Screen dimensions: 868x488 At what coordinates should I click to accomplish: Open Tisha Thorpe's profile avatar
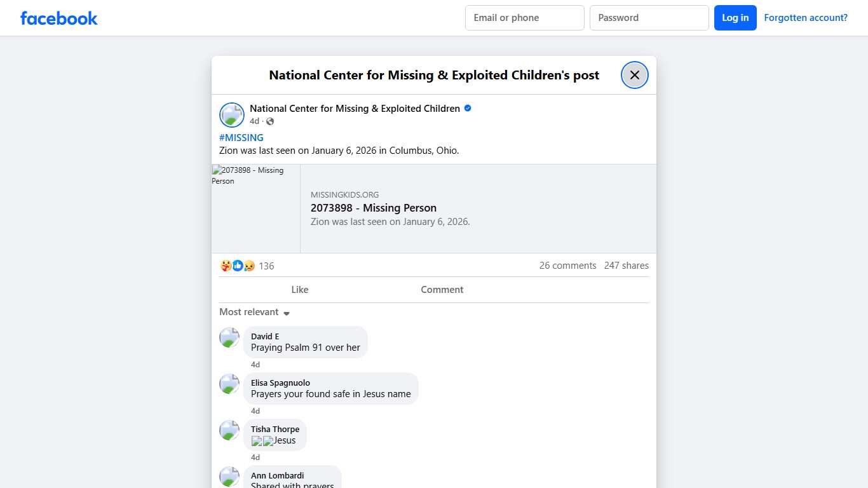[x=229, y=430]
